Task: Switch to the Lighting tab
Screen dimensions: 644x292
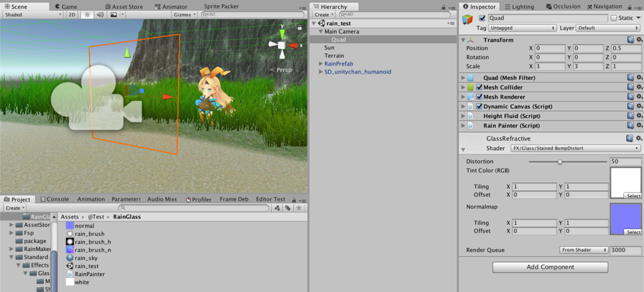Action: pyautogui.click(x=519, y=6)
